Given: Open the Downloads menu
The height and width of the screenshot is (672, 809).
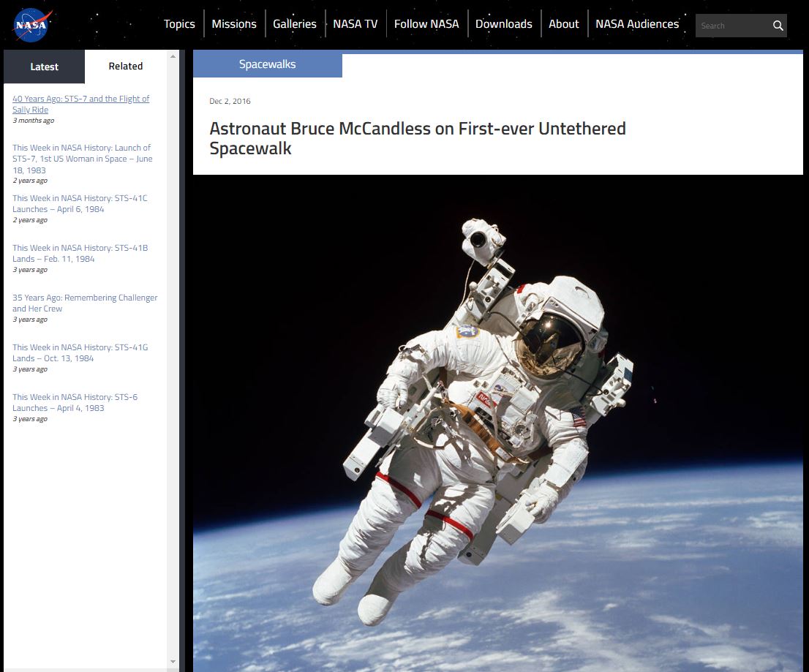Looking at the screenshot, I should [503, 24].
